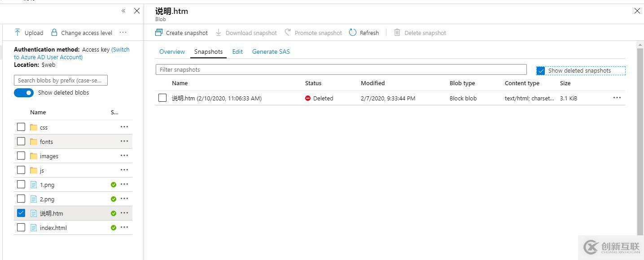
Task: Select the Snapshots tab
Action: pyautogui.click(x=208, y=52)
